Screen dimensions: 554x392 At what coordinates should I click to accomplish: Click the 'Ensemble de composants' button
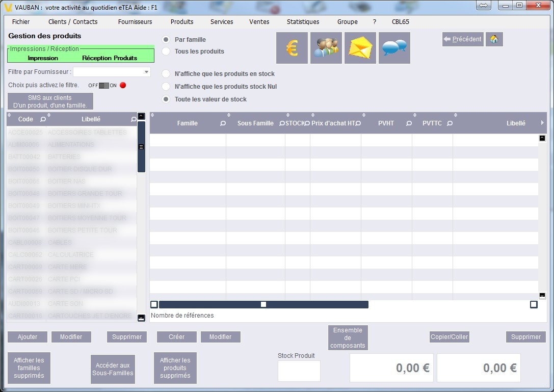click(x=348, y=338)
